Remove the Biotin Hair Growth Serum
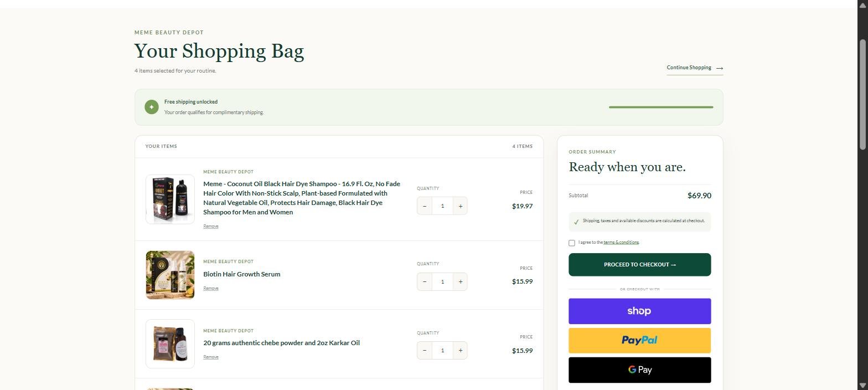868x390 pixels. tap(211, 288)
